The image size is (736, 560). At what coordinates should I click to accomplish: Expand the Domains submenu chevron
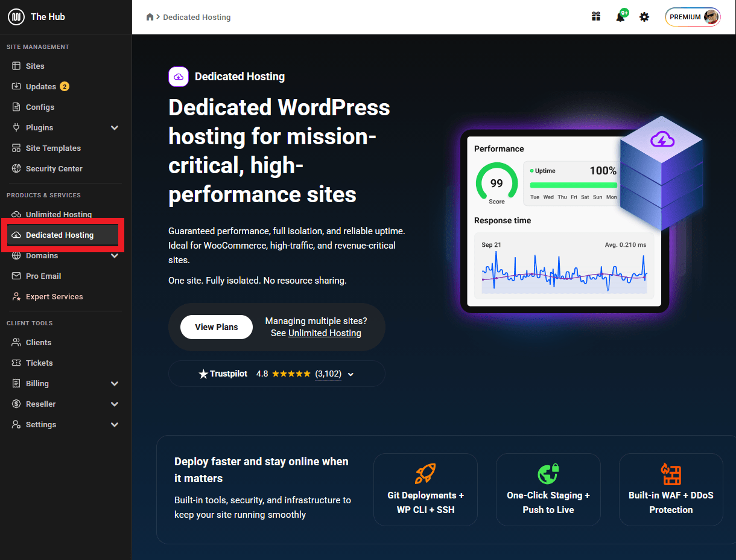coord(115,255)
